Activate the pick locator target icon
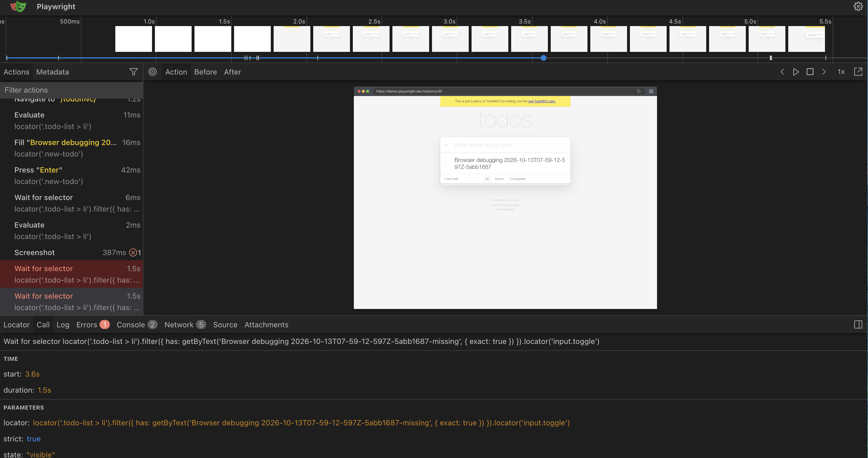 point(153,72)
